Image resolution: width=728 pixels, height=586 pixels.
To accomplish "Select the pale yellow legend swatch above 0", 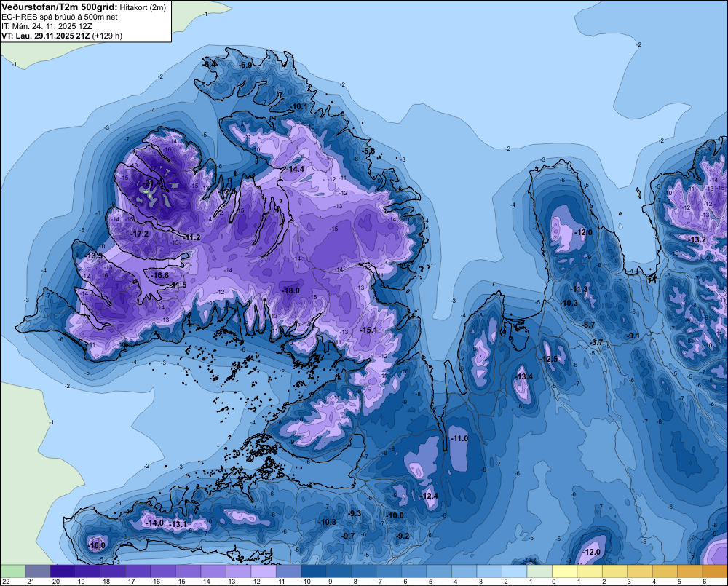I will 565,571.
